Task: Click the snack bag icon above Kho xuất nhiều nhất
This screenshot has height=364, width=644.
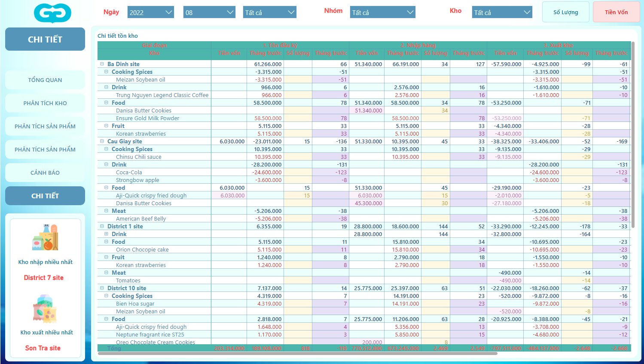Action: pyautogui.click(x=45, y=309)
